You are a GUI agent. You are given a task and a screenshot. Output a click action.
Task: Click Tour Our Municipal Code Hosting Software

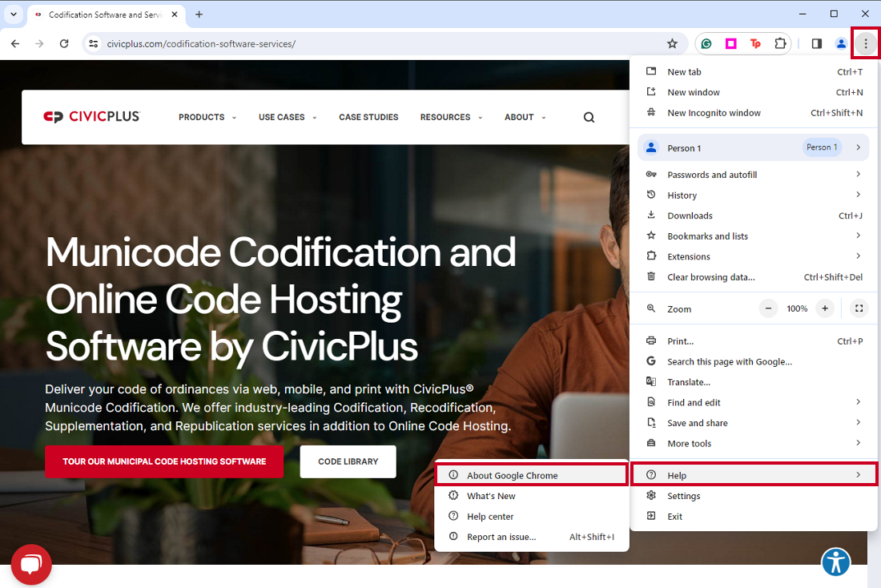(x=164, y=461)
